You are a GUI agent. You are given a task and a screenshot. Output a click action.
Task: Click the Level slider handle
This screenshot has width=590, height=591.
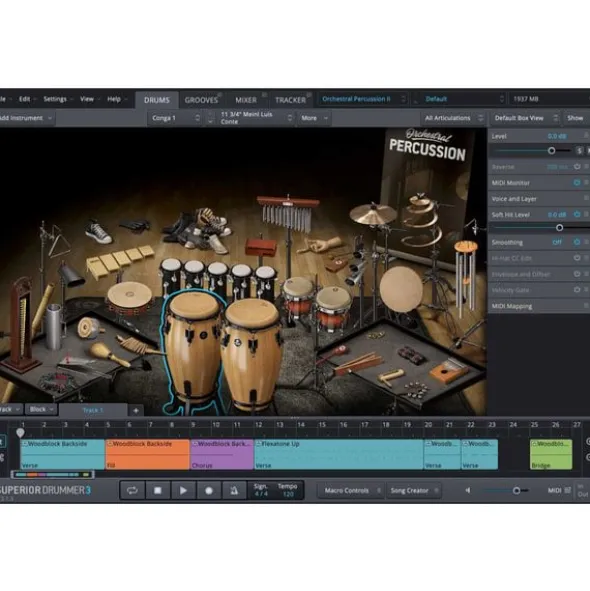pos(552,151)
